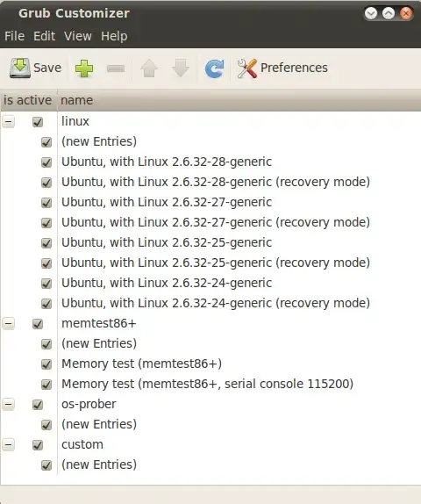The width and height of the screenshot is (421, 504).
Task: Select '(new Entries)' text under linux
Action: pyautogui.click(x=99, y=141)
